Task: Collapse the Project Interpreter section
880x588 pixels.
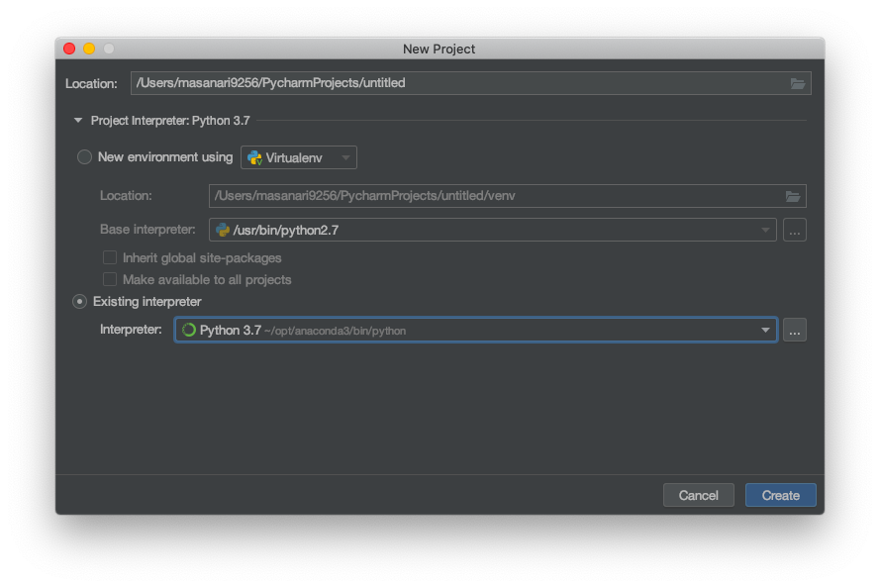Action: click(78, 120)
